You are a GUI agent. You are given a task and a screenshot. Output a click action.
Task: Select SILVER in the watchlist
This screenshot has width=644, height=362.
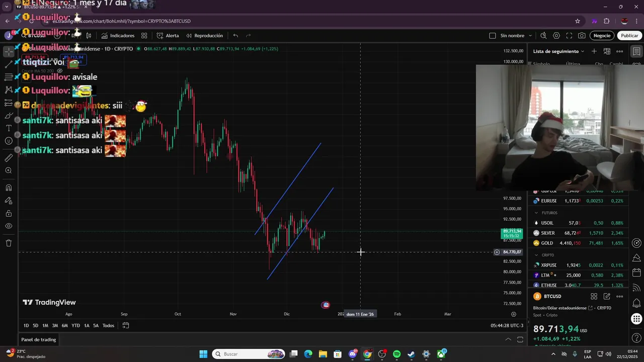tap(578, 233)
